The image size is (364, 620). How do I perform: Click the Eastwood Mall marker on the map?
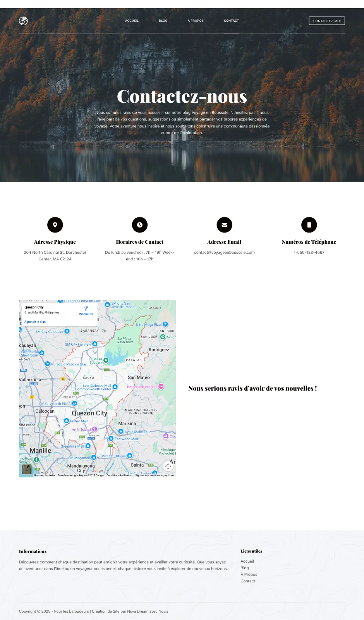111,439
